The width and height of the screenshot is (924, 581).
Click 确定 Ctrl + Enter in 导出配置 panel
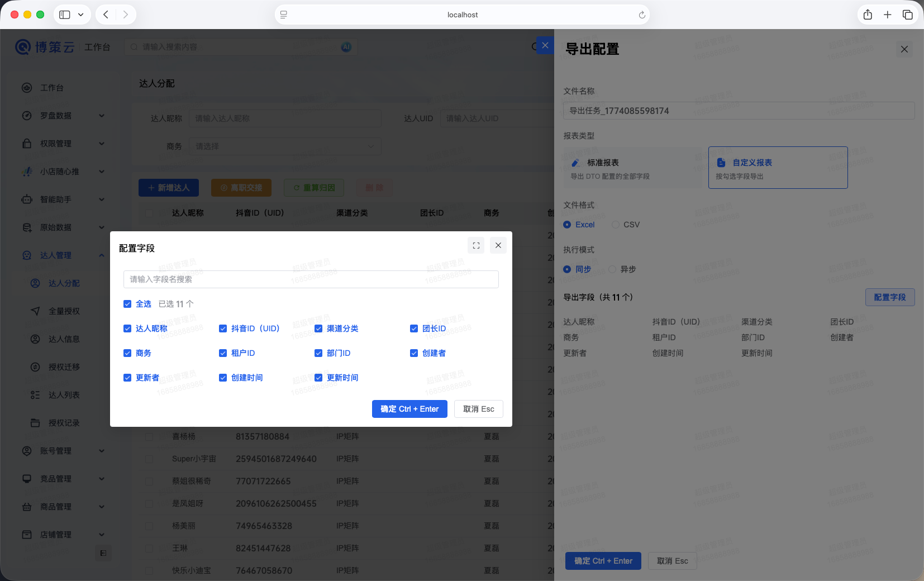click(603, 561)
